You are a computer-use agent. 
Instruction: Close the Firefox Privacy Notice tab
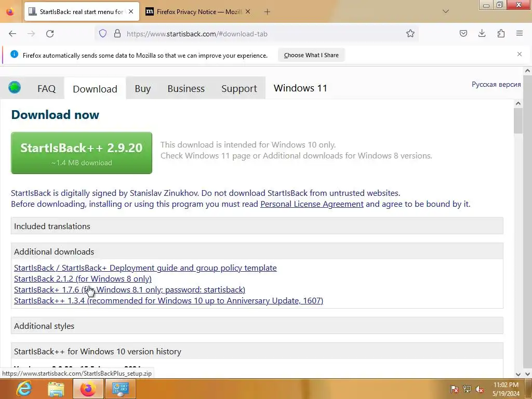(x=248, y=11)
